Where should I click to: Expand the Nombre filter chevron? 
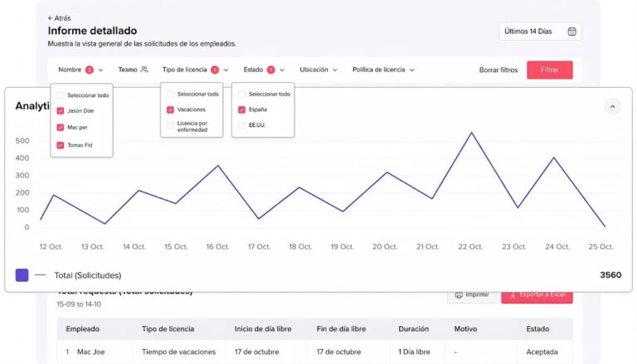[x=100, y=70]
